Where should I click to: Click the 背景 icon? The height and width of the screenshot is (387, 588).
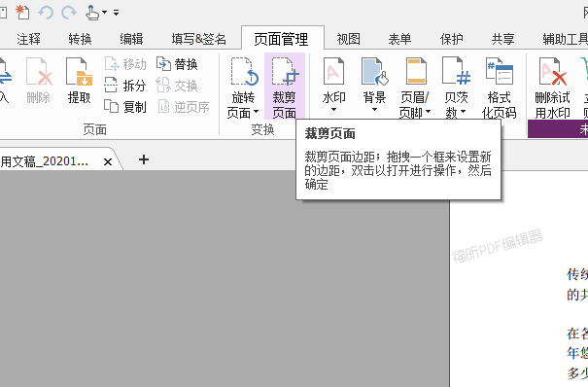(374, 72)
